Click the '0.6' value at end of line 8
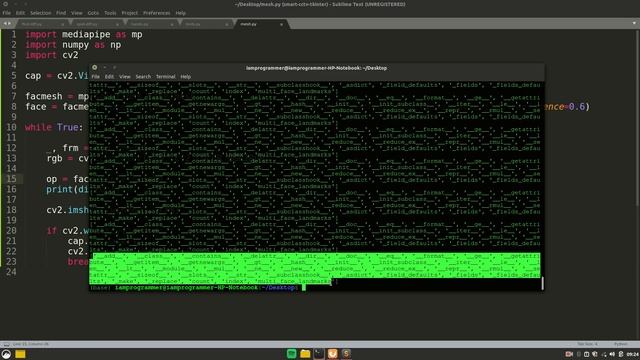640x360 pixels. coord(577,107)
